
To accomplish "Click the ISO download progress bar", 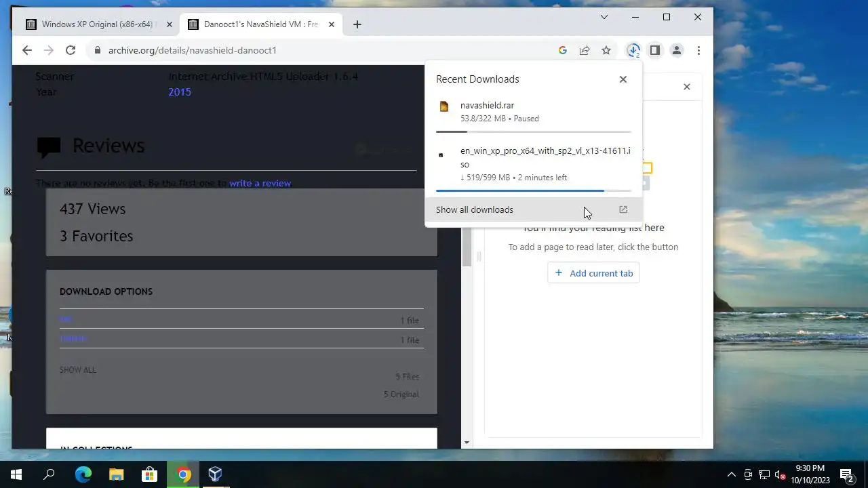I will pos(534,190).
